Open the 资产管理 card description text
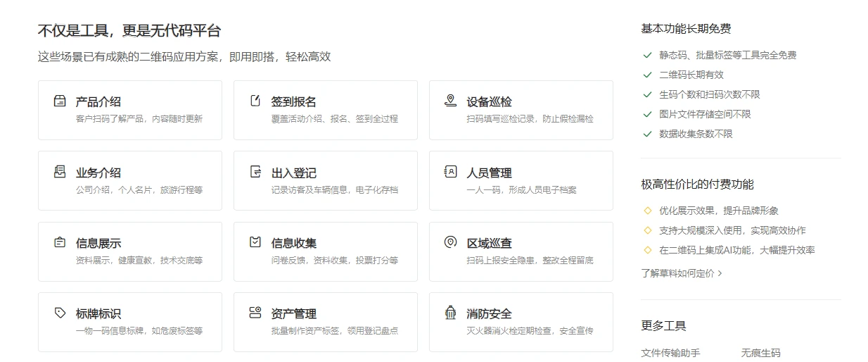868x362 pixels. pyautogui.click(x=334, y=331)
